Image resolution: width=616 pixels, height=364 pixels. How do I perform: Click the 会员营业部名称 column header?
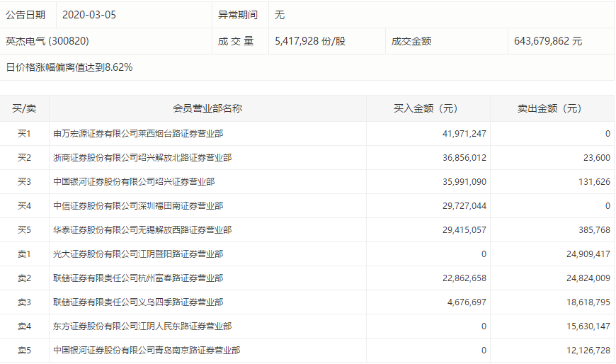coord(207,108)
